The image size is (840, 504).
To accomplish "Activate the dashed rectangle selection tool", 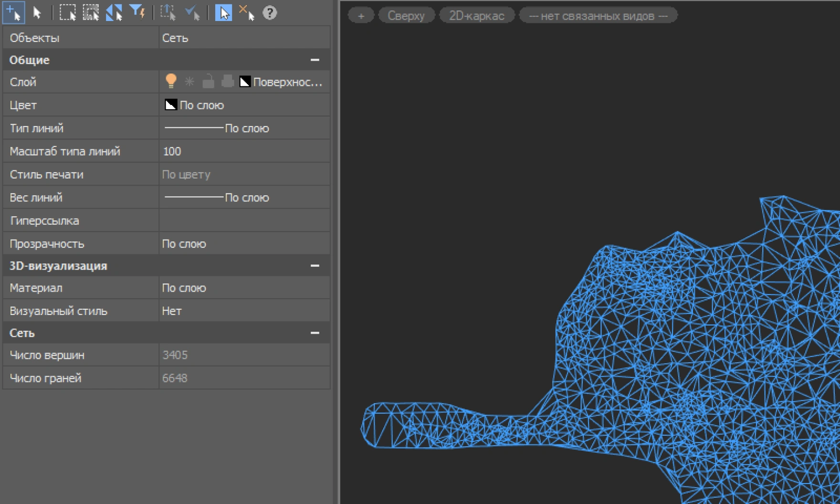I will coord(67,13).
